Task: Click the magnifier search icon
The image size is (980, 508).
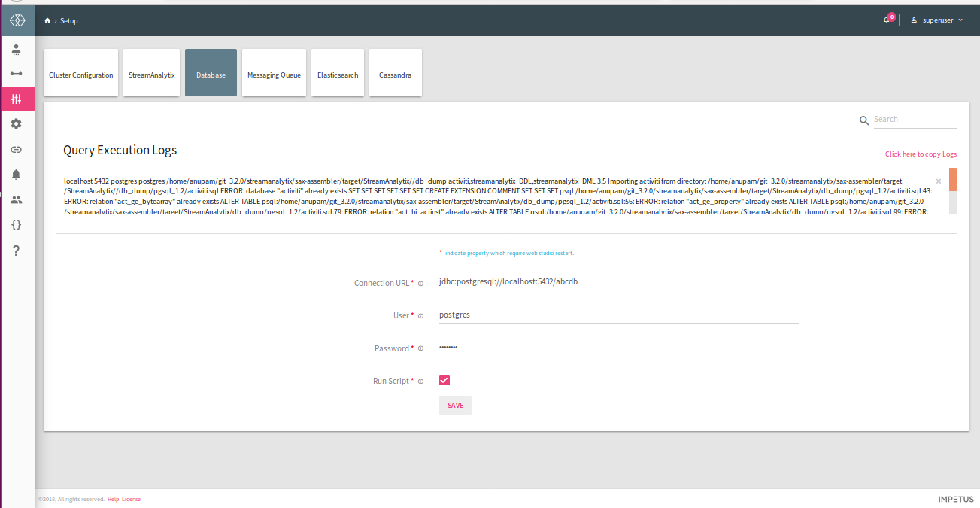Action: pyautogui.click(x=864, y=120)
